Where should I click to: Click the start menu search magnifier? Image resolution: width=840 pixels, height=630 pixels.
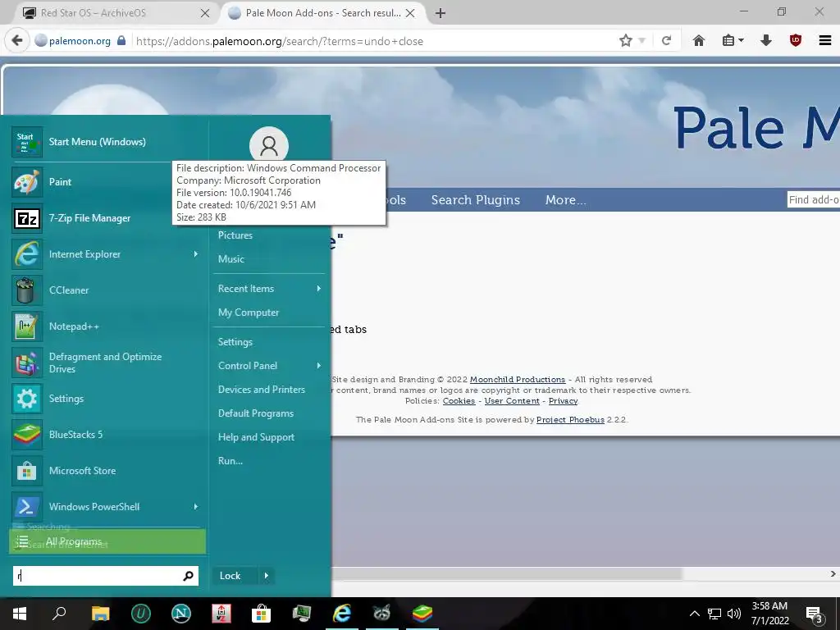pos(188,576)
